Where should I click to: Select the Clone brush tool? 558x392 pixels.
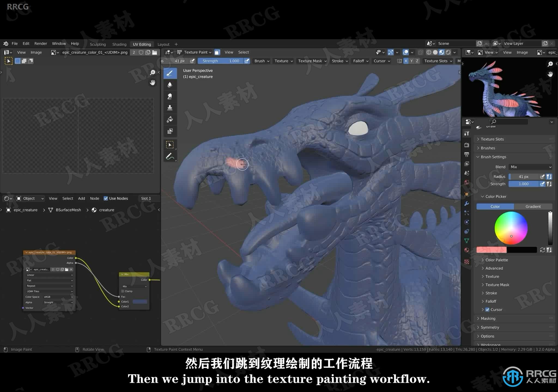click(x=169, y=108)
